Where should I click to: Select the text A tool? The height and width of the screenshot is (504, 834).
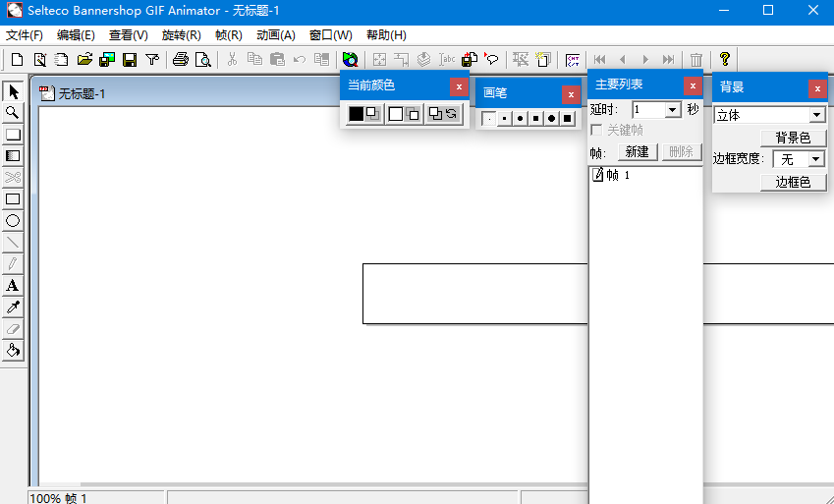(13, 285)
